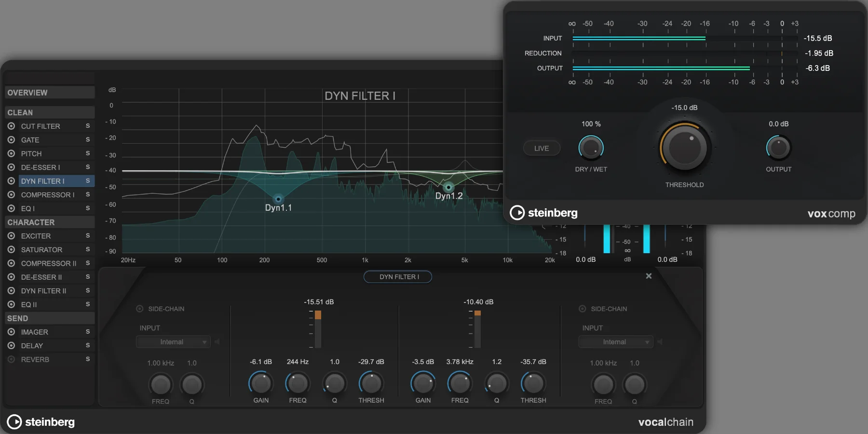Select the DYN FILTER I tab
Screen dimensions: 868x434
(x=397, y=277)
